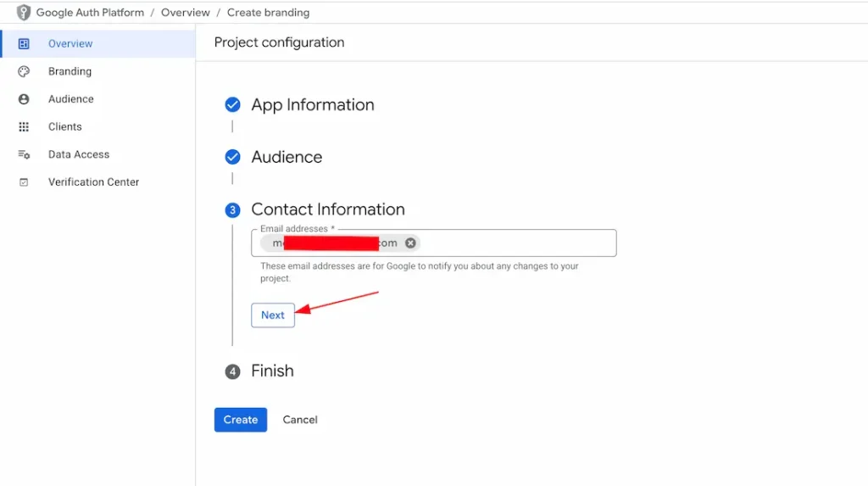Image resolution: width=868 pixels, height=486 pixels.
Task: Open Branding via its palette icon
Action: tap(24, 72)
